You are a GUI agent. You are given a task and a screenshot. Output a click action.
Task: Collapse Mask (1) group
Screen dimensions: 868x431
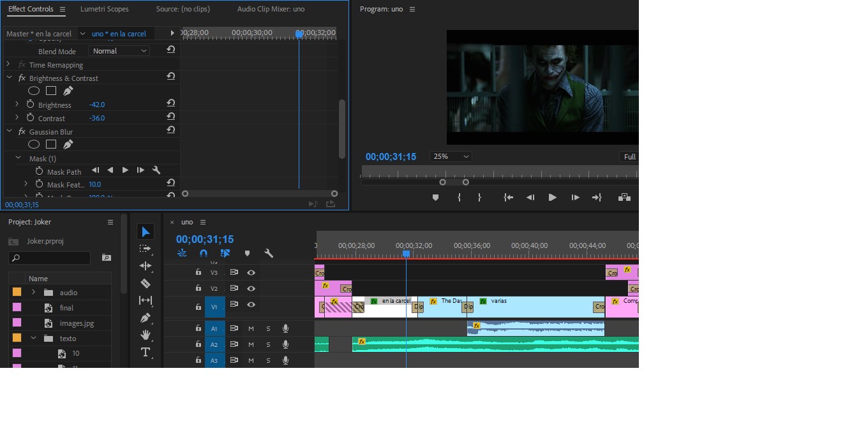(19, 158)
